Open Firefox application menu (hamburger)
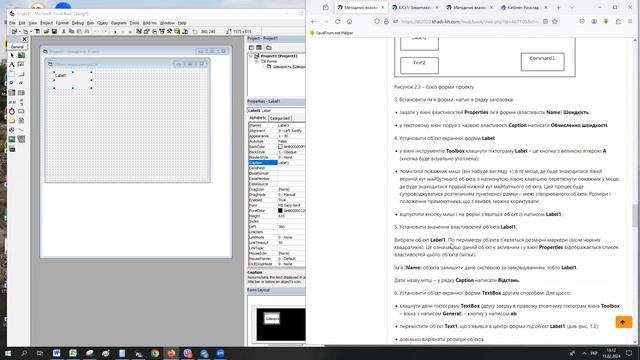Image resolution: width=640 pixels, height=360 pixels. click(x=630, y=22)
